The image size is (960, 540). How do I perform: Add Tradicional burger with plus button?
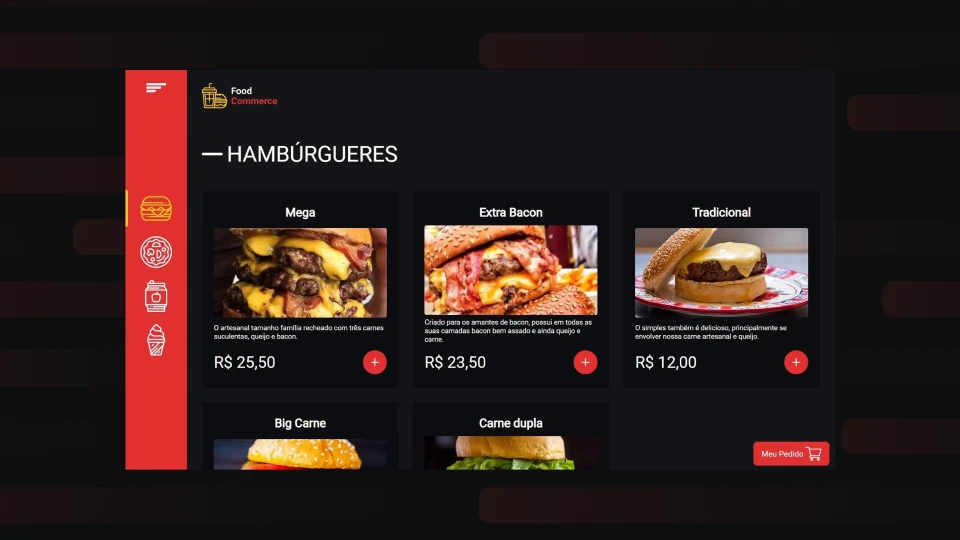(x=796, y=362)
